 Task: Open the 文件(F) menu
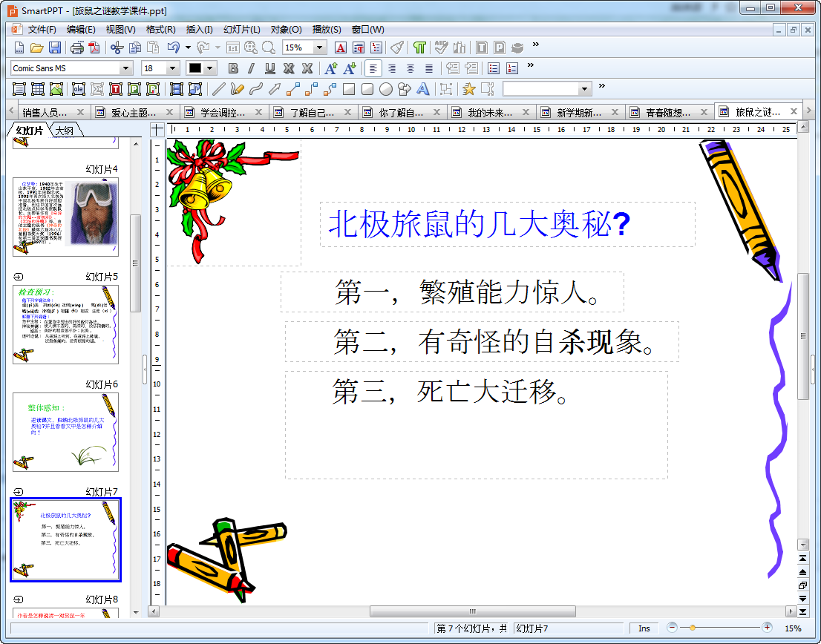point(42,30)
